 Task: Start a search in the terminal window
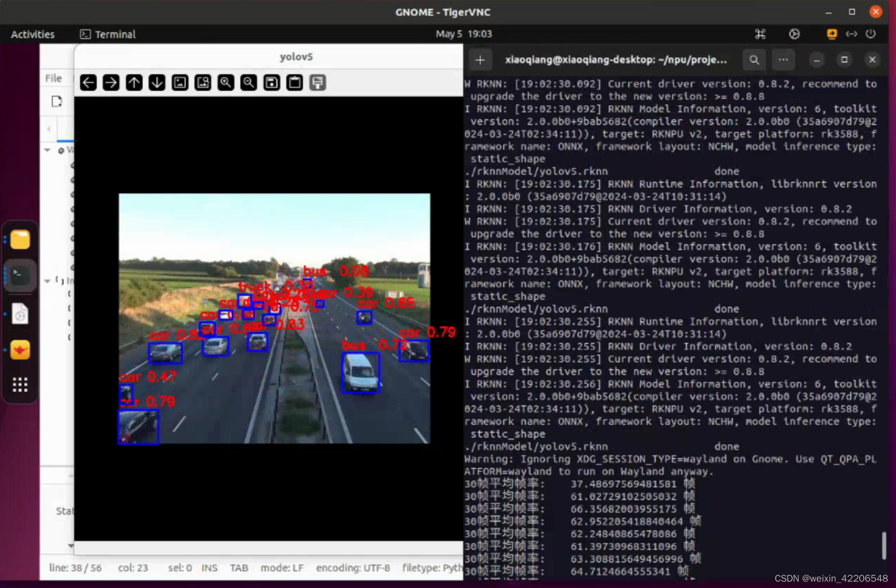[x=754, y=60]
